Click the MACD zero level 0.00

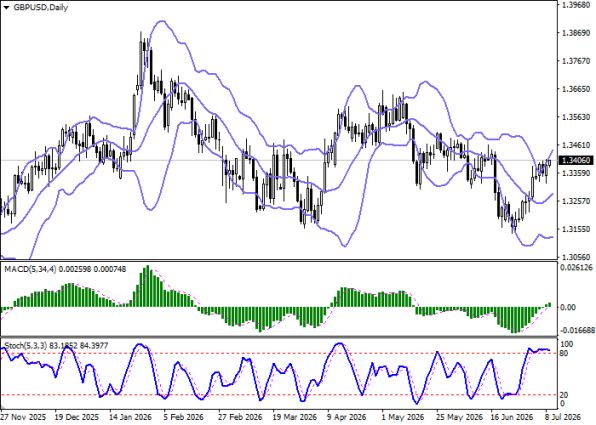[x=568, y=307]
